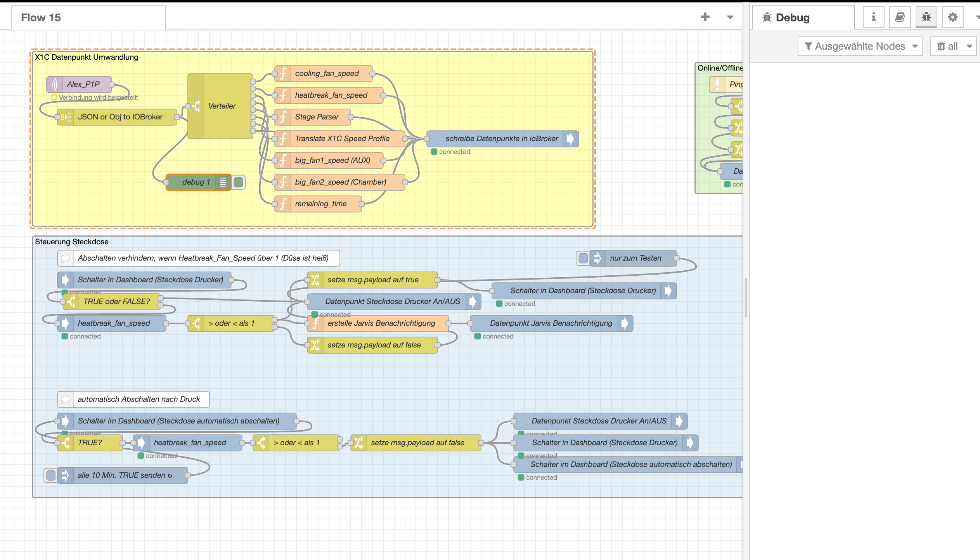Select the debug bug sidebar icon
This screenshot has width=980, height=560.
tap(926, 17)
